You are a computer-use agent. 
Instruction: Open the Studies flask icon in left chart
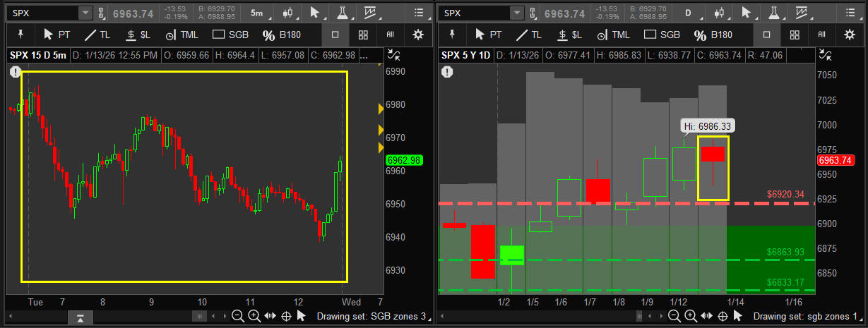pyautogui.click(x=342, y=13)
